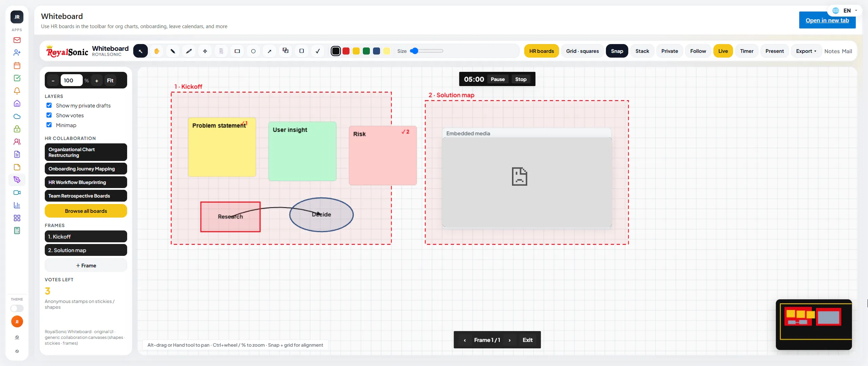The height and width of the screenshot is (366, 868).
Task: Uncheck the Minimap layer checkbox
Action: (x=49, y=125)
